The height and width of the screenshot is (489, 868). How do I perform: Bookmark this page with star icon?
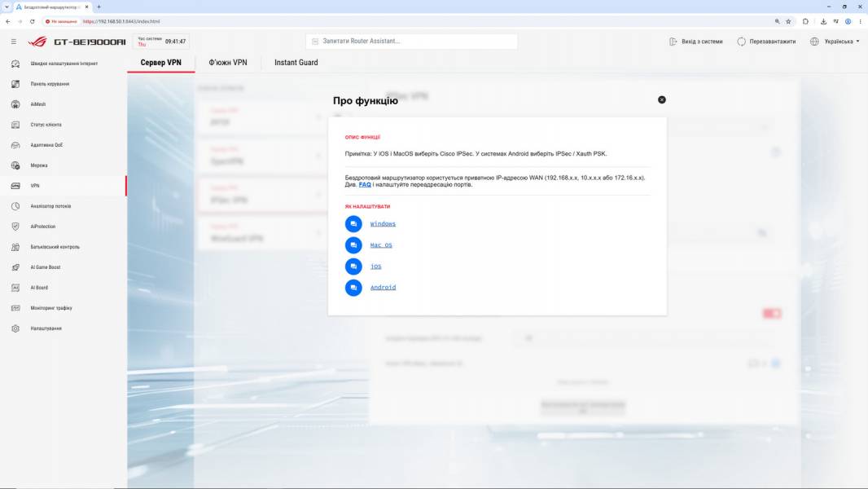(x=788, y=21)
